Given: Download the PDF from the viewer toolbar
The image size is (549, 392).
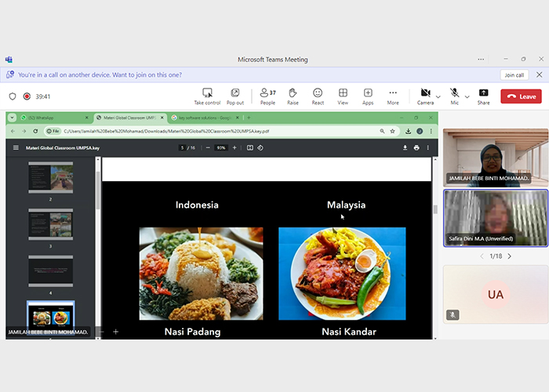Looking at the screenshot, I should (405, 147).
